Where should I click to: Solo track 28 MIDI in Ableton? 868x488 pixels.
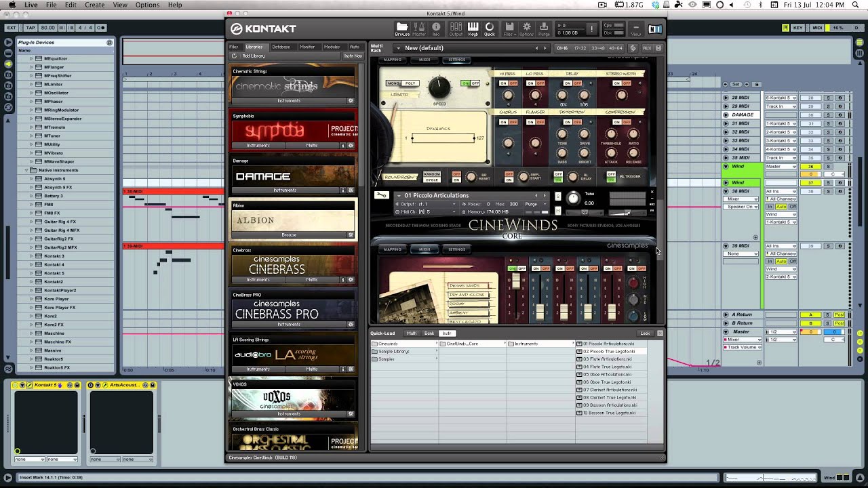click(828, 98)
